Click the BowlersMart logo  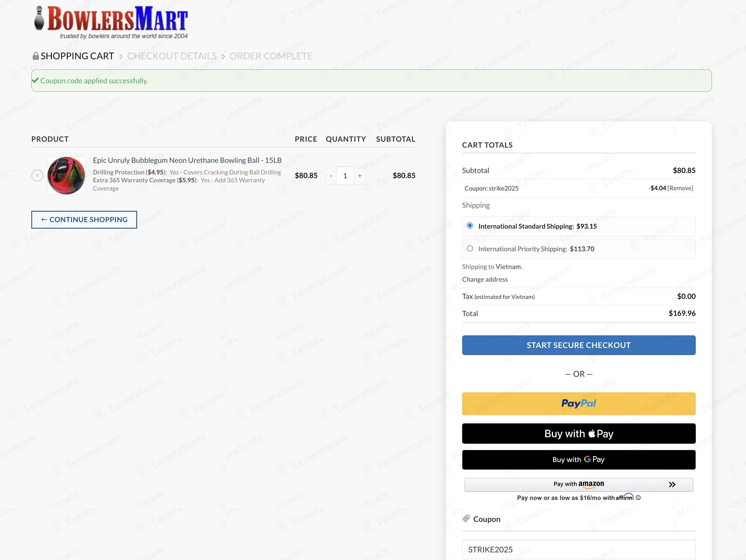pos(111,23)
